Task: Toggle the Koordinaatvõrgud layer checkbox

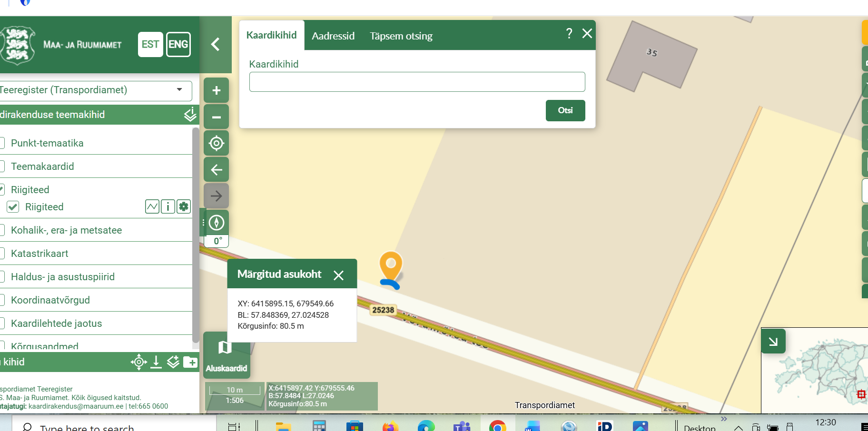Action: 2,300
